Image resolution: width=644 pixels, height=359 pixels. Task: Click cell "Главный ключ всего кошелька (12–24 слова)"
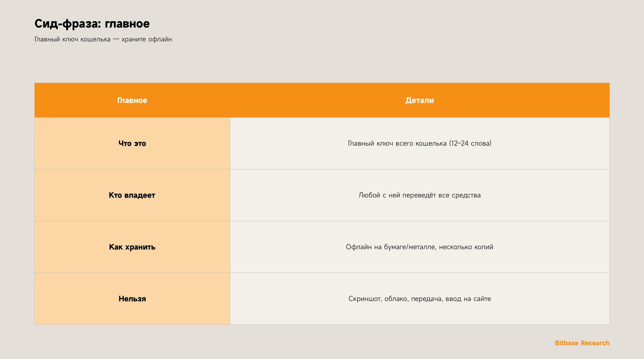pos(420,143)
